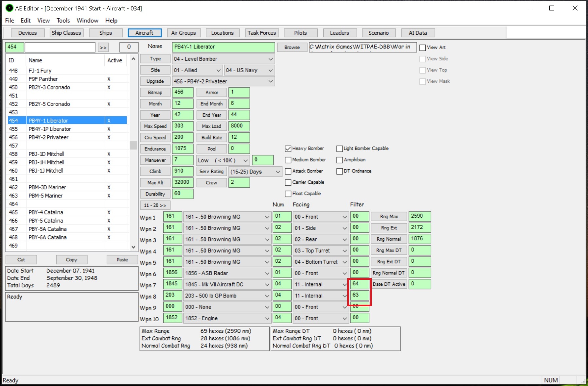Click the Endurance field showing 1075

coord(183,149)
